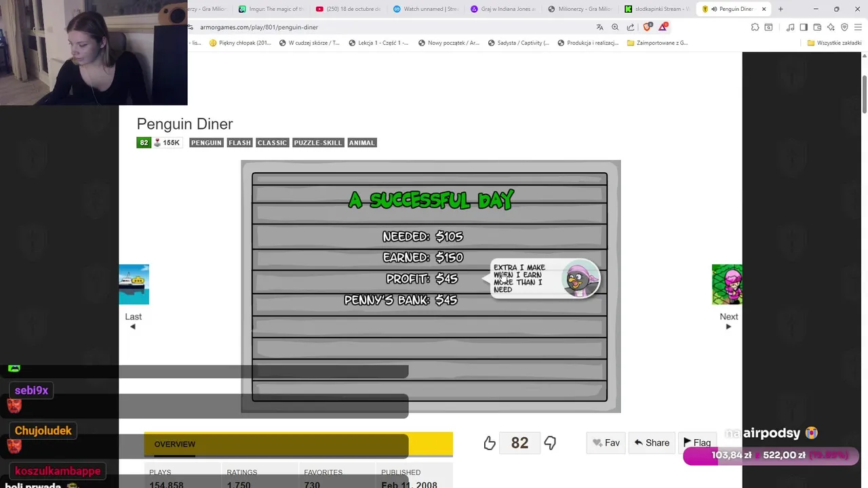Switch to the Milionerzy - Gra Milion tab
The image size is (868, 488).
580,9
